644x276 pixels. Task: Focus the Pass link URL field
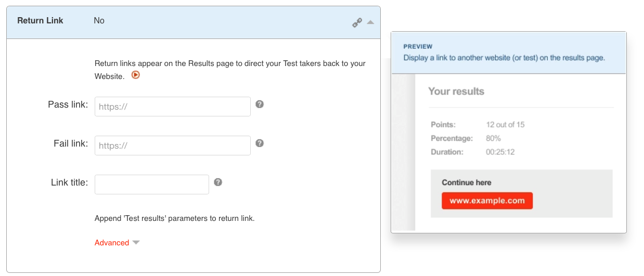point(172,107)
